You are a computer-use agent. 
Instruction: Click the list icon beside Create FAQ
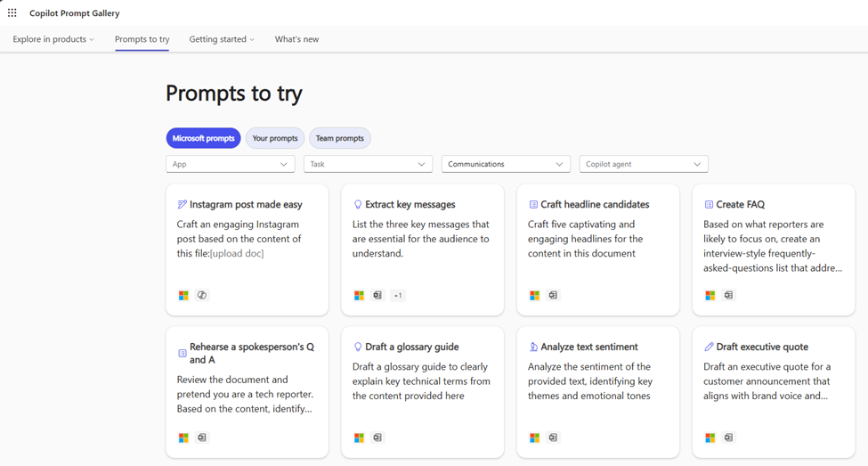click(709, 205)
